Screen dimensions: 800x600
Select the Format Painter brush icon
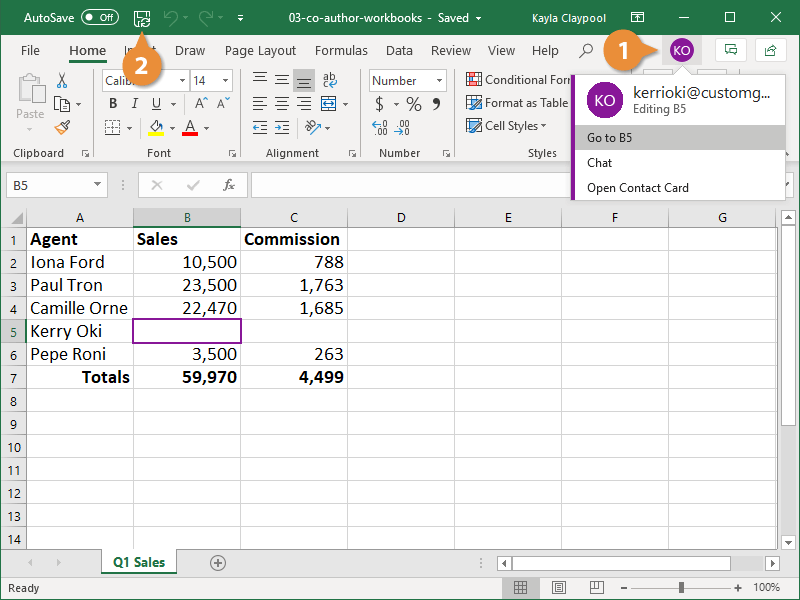pyautogui.click(x=62, y=127)
